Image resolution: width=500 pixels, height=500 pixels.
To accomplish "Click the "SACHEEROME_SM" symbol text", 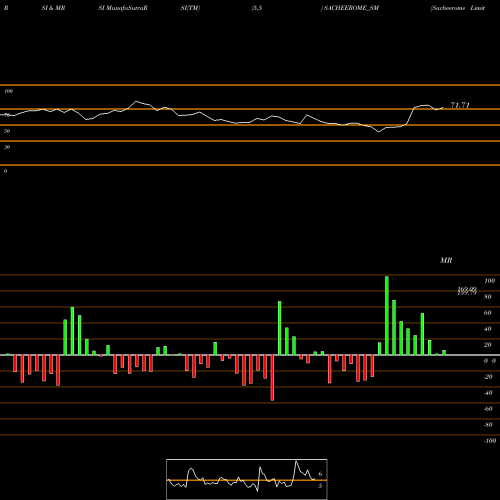I will [x=351, y=8].
